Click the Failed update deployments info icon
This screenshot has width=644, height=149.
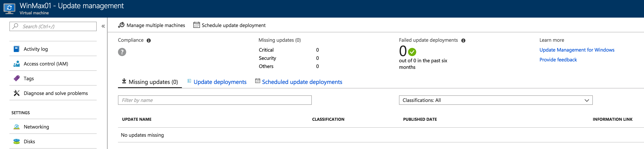[463, 41]
